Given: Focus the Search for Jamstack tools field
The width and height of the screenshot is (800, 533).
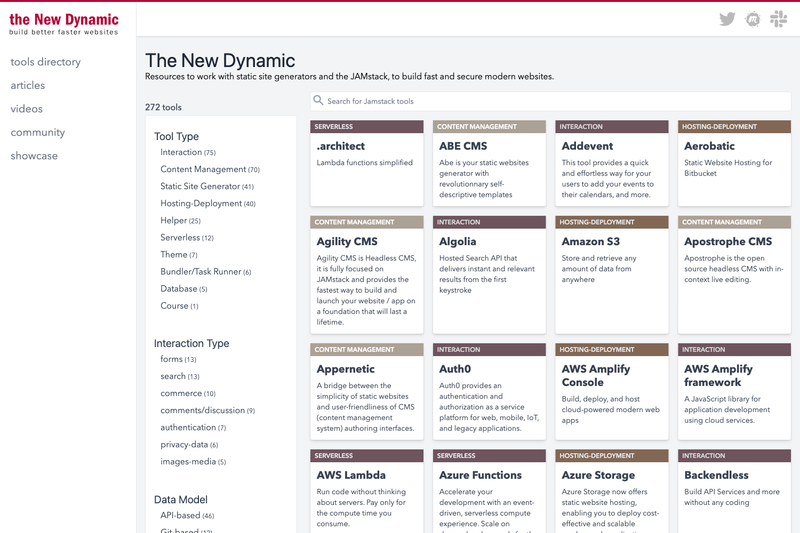Looking at the screenshot, I should (x=551, y=101).
